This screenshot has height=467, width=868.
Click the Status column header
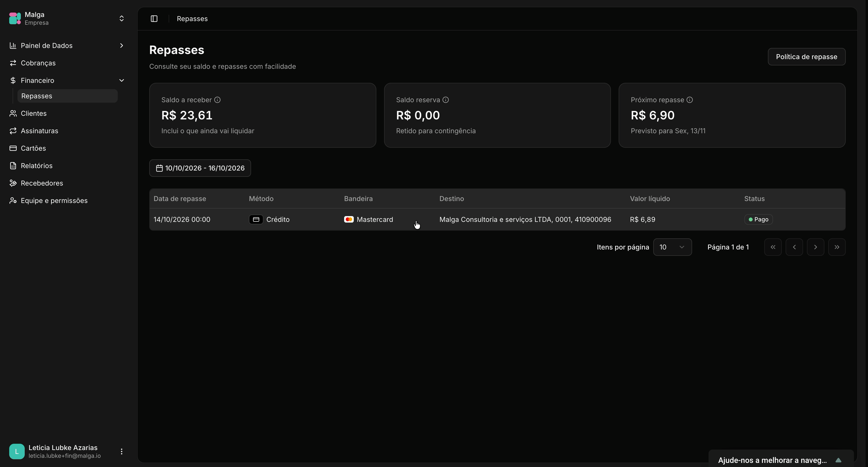pyautogui.click(x=754, y=199)
